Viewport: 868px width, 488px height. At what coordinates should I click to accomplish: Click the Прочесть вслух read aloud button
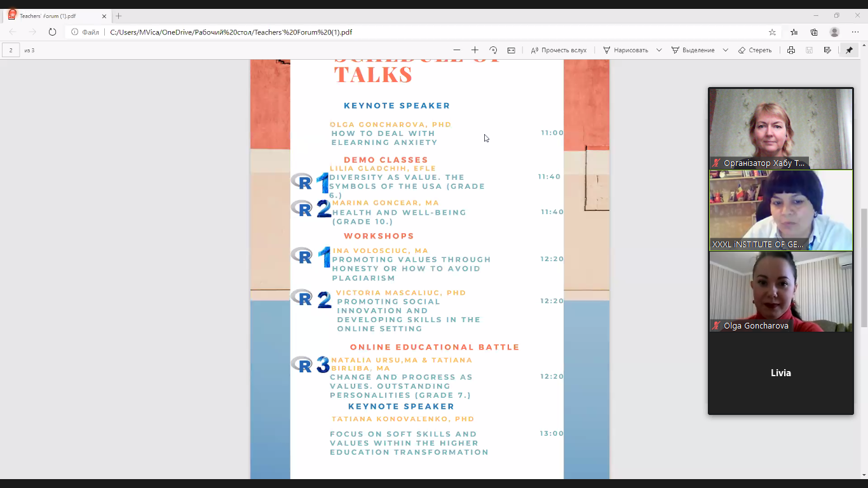point(559,50)
